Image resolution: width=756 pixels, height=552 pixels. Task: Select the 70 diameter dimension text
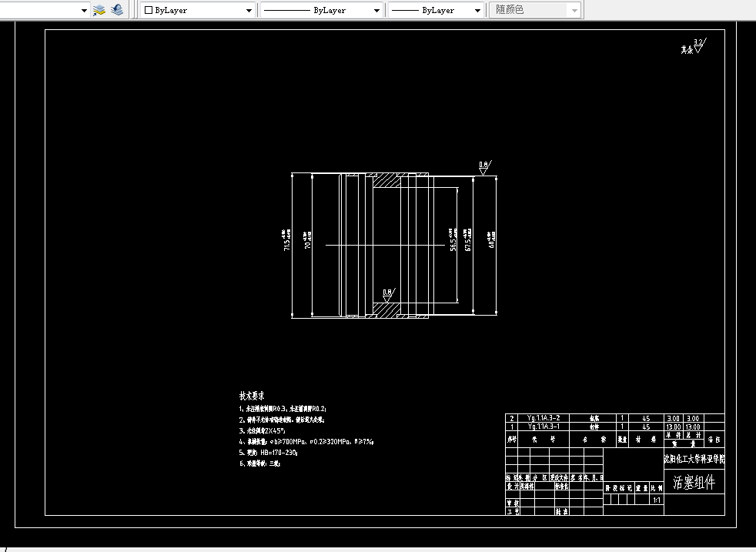308,239
